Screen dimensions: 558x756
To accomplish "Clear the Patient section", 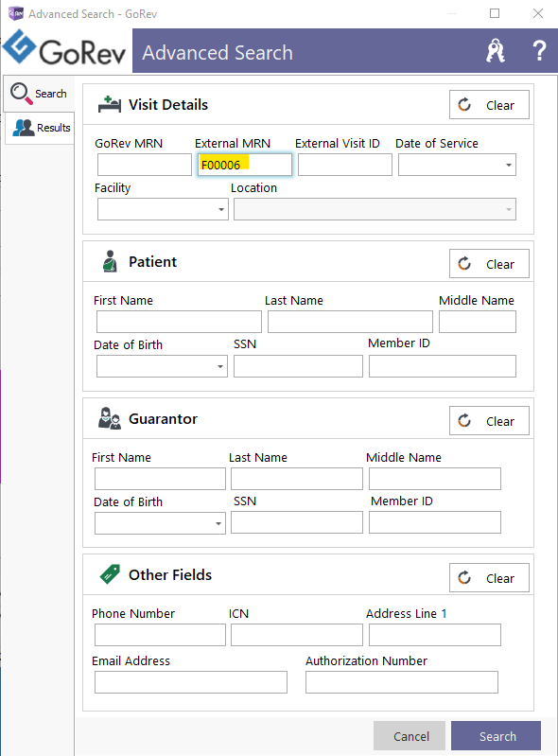I will pyautogui.click(x=489, y=263).
